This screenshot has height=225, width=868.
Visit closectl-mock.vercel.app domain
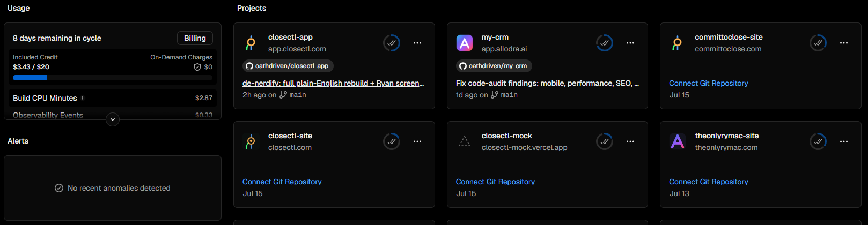pos(524,147)
